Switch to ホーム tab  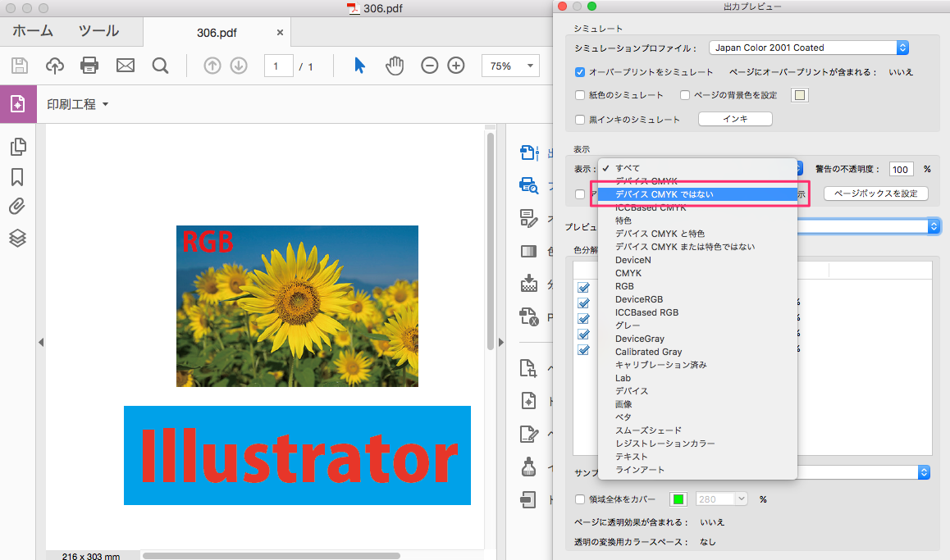click(x=33, y=31)
